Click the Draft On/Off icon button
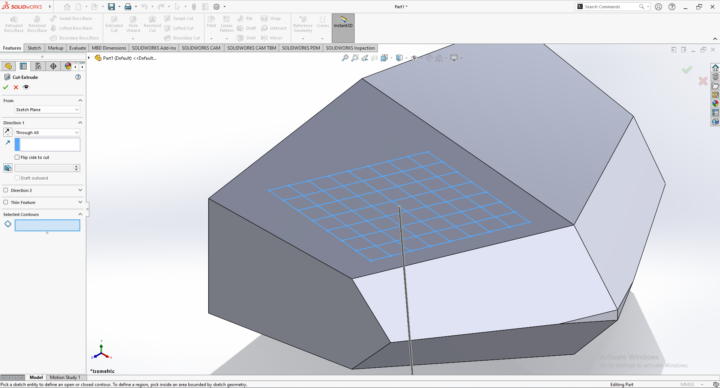The height and width of the screenshot is (388, 720). pyautogui.click(x=7, y=168)
